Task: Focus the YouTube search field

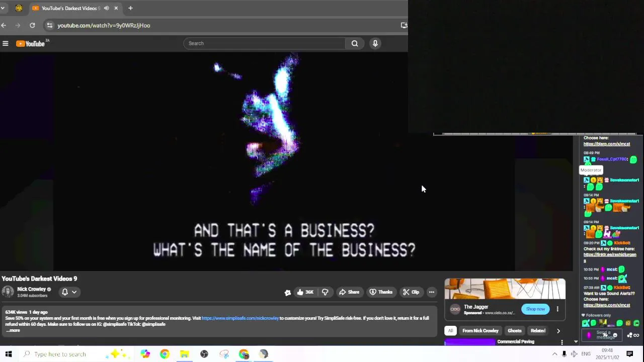Action: [x=264, y=43]
